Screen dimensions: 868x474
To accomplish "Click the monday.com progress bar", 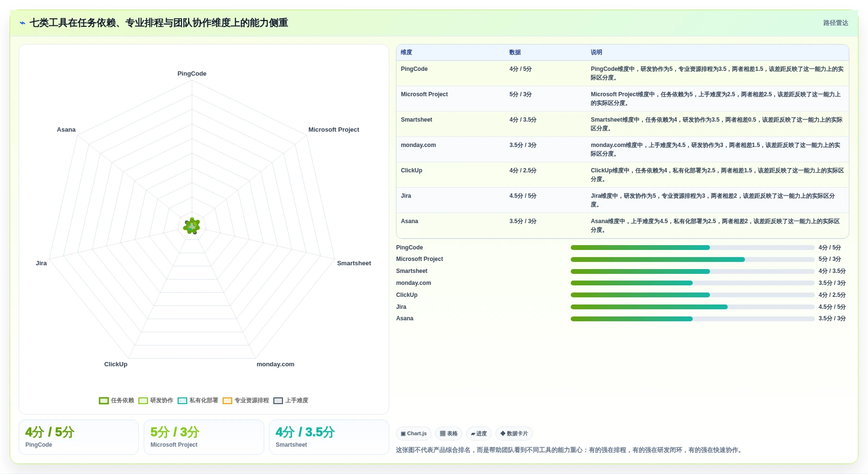I will 692,283.
